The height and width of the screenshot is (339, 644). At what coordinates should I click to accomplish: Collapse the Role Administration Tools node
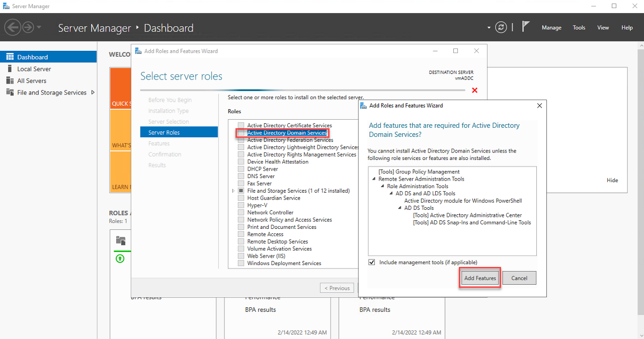pos(383,187)
